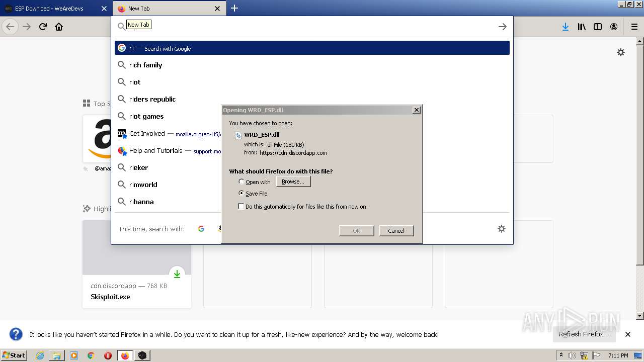Select 'ri — Search with Google' suggestion
The height and width of the screenshot is (362, 644).
[312, 48]
